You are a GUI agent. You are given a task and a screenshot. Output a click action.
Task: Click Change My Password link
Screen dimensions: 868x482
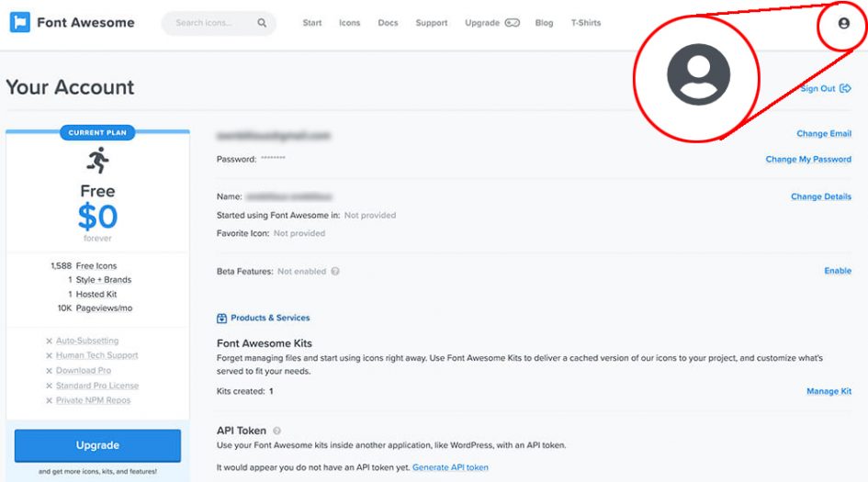click(808, 160)
